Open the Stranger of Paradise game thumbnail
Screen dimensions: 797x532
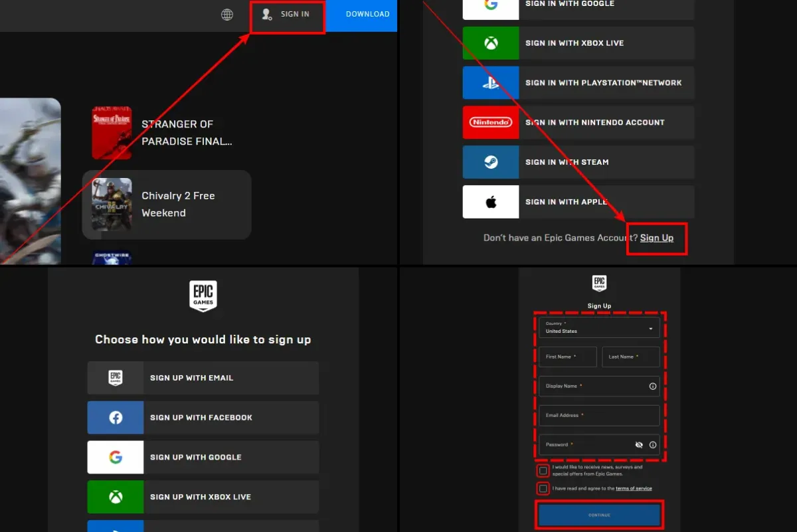pyautogui.click(x=112, y=133)
